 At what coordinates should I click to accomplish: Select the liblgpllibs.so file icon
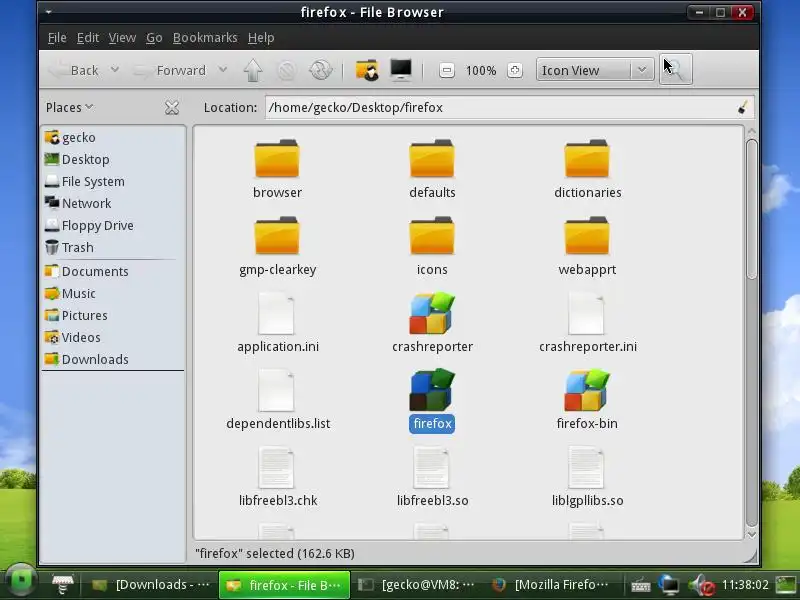click(x=586, y=467)
